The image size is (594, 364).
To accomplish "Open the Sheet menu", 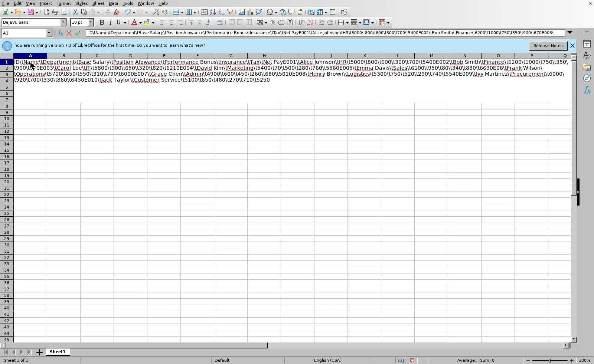I will tap(98, 3).
